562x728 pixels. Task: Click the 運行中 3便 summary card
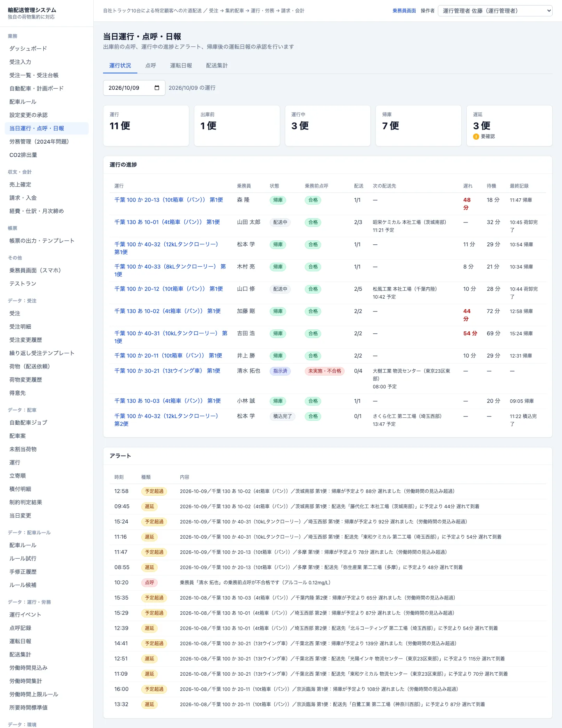[328, 126]
